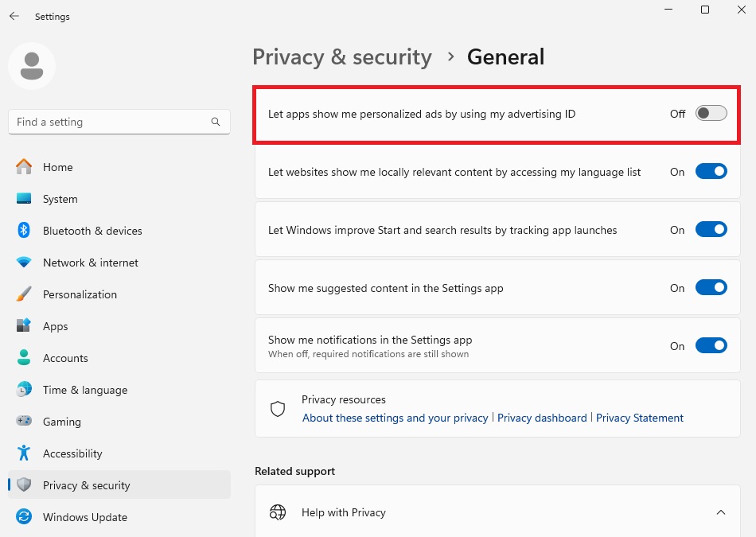
Task: Click the Gaming controller icon
Action: [24, 422]
